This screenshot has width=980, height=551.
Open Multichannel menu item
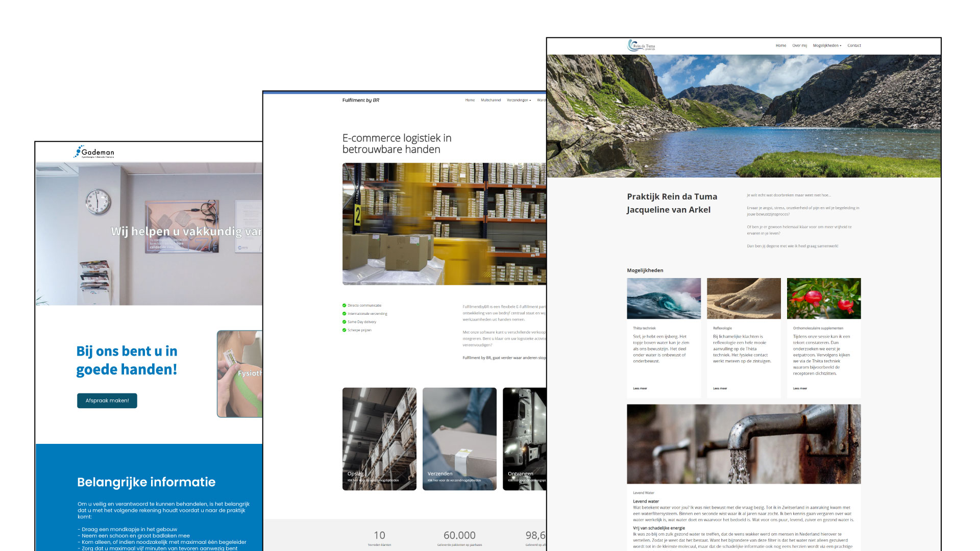pos(491,100)
